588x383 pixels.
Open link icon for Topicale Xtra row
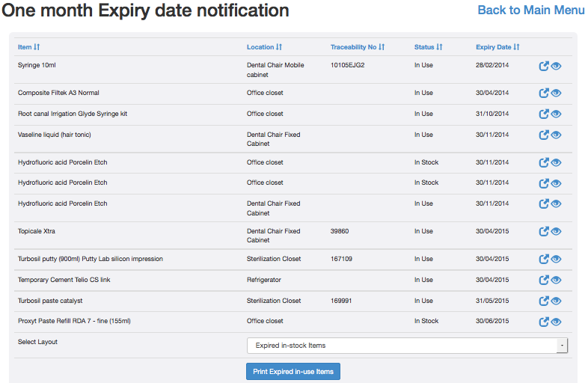[544, 232]
